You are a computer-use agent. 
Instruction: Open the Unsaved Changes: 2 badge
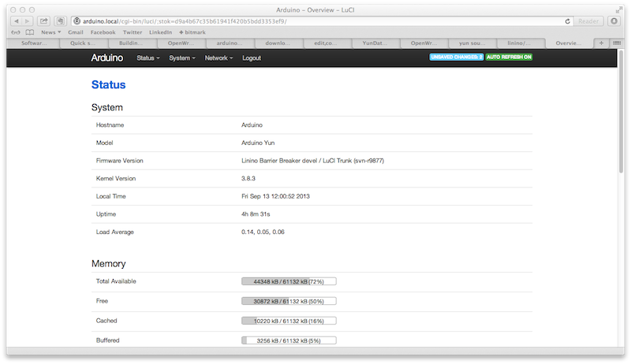click(457, 57)
